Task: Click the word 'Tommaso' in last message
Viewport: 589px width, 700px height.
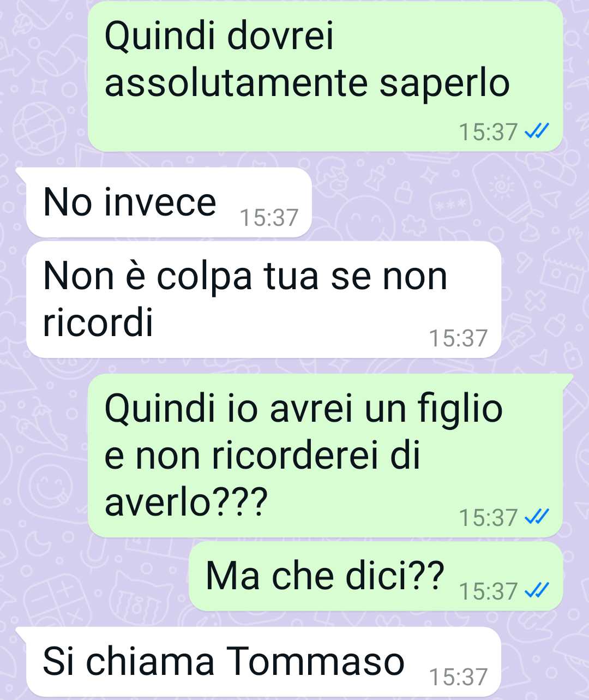Action: coord(315,661)
